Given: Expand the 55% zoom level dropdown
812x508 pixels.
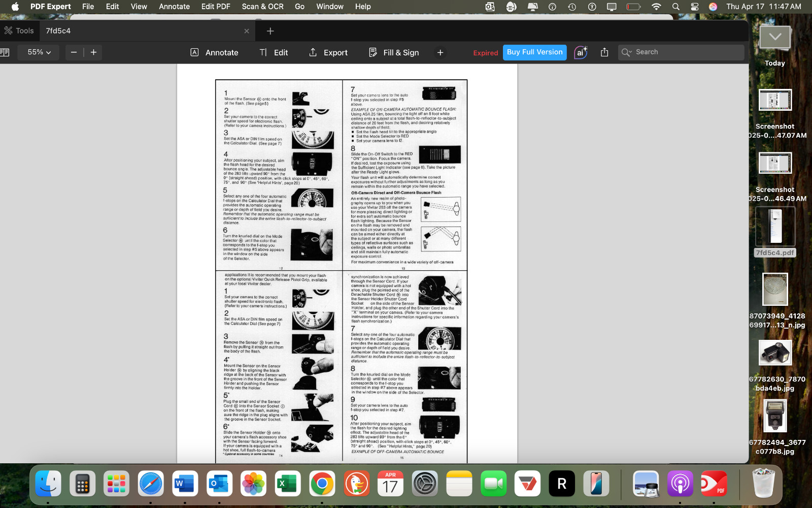Looking at the screenshot, I should point(39,52).
